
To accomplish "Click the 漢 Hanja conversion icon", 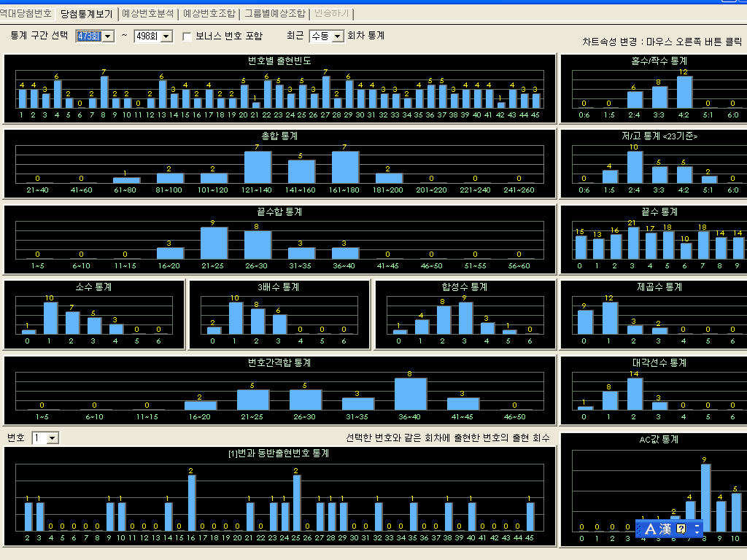I will click(666, 529).
